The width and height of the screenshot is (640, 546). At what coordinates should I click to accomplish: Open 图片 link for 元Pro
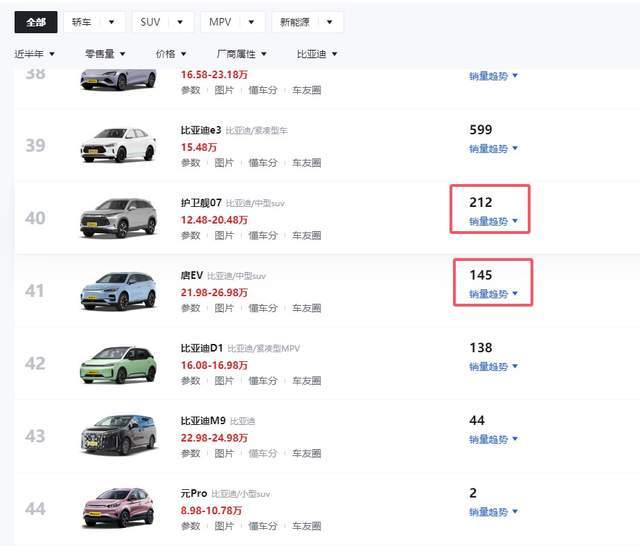[224, 525]
